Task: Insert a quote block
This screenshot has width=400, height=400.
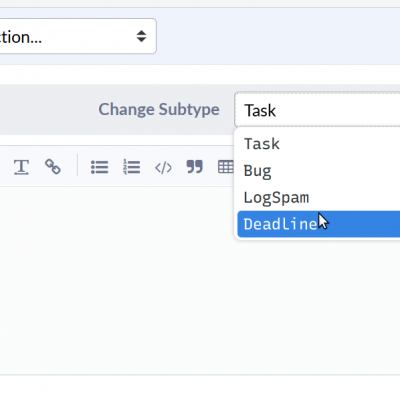Action: click(194, 167)
